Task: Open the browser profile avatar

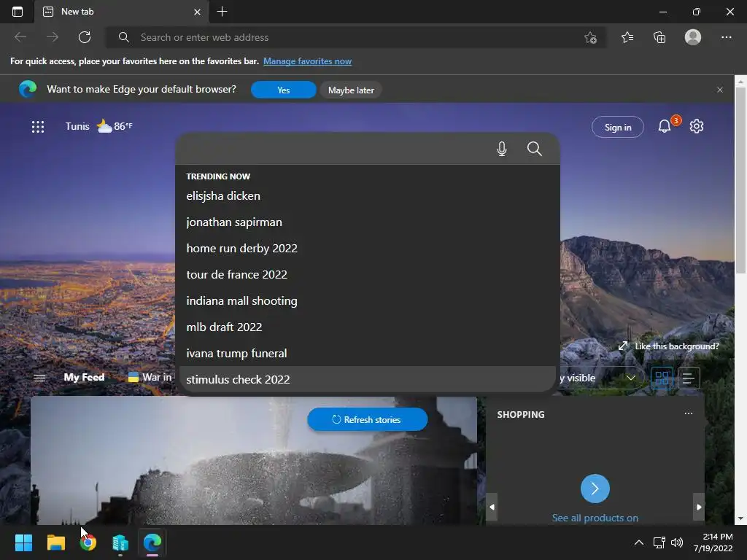Action: click(693, 37)
